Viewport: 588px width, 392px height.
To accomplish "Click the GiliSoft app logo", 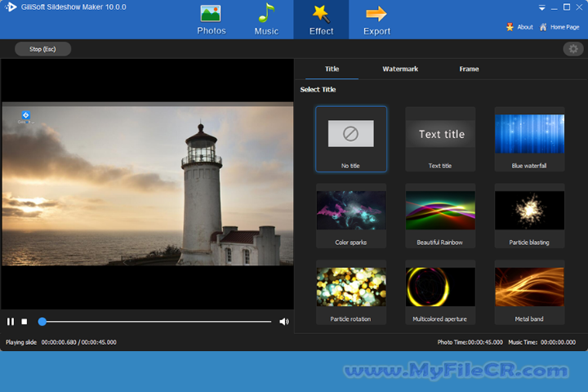I will pos(11,7).
